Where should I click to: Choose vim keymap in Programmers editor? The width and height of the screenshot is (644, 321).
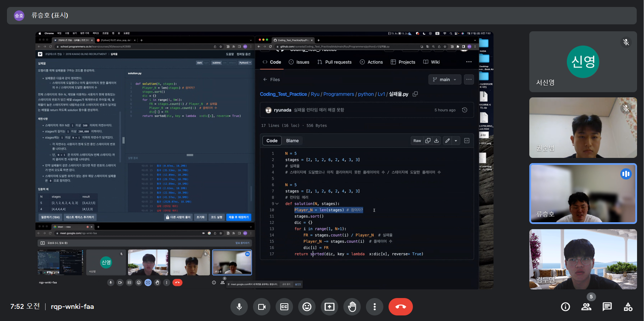coord(225,63)
